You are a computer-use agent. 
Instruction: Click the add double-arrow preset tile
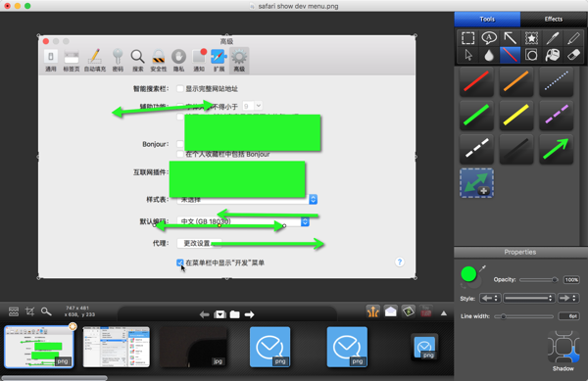coord(476,183)
